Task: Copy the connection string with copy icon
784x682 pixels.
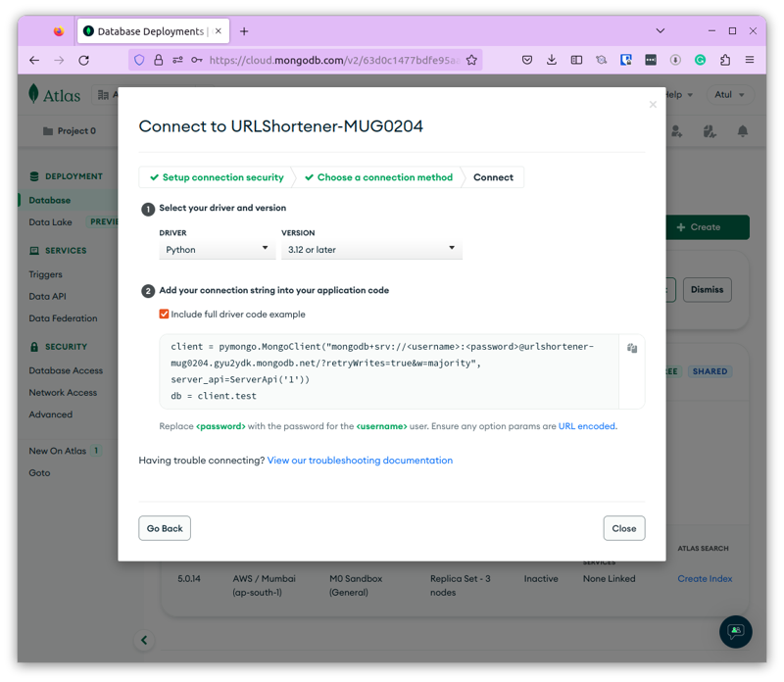Action: tap(632, 348)
